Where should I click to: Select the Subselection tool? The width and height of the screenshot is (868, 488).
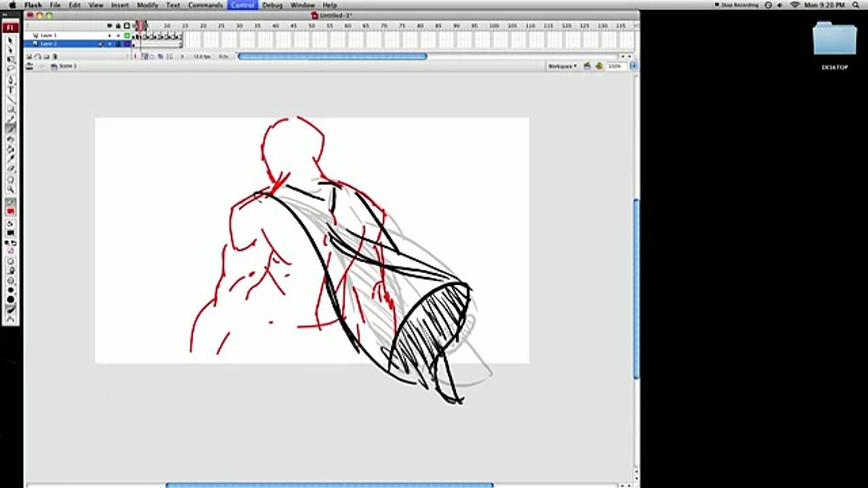(x=10, y=50)
